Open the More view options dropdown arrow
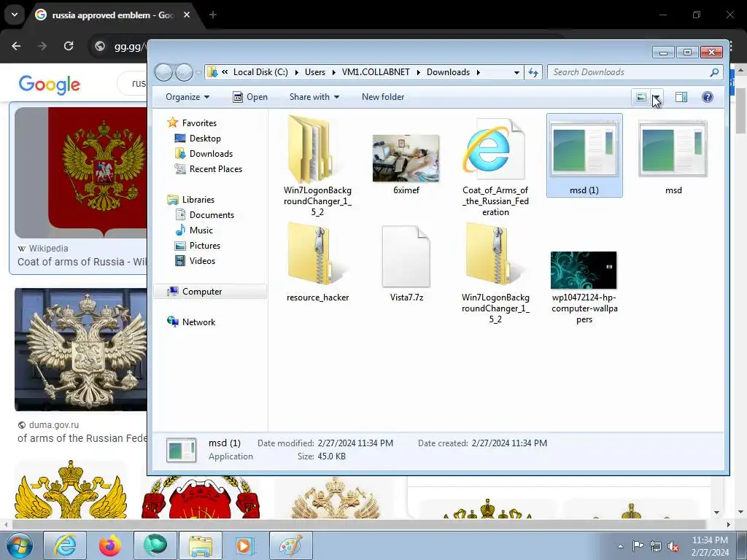Viewport: 747px width, 560px height. click(x=657, y=97)
